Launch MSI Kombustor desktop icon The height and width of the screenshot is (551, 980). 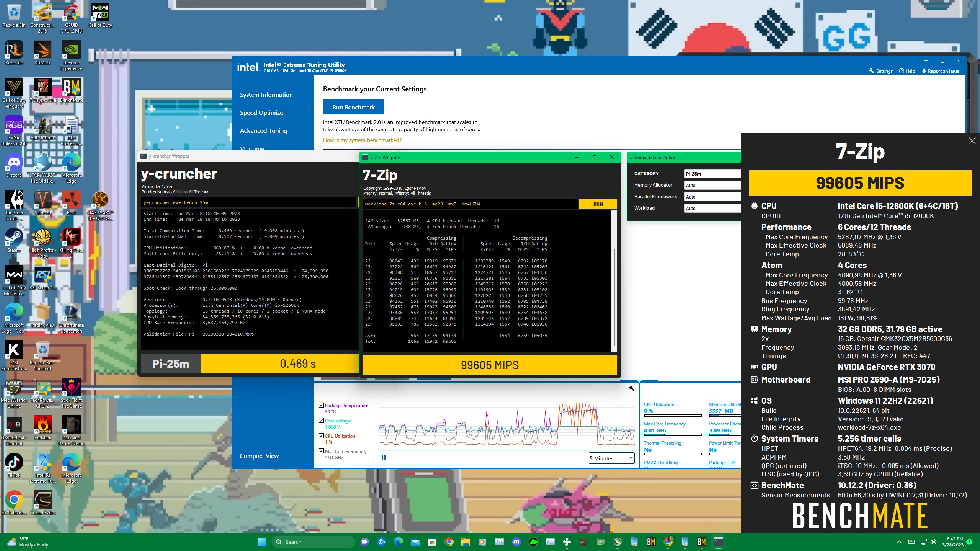point(14,356)
